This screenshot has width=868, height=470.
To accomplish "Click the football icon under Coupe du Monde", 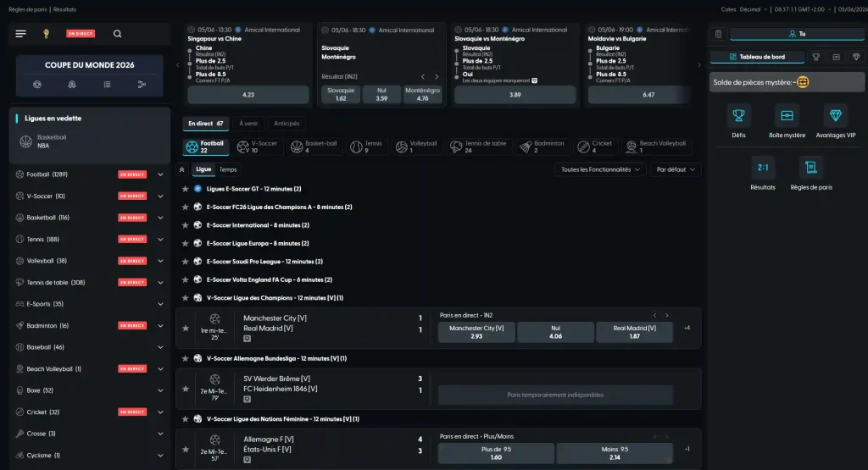I will [37, 85].
